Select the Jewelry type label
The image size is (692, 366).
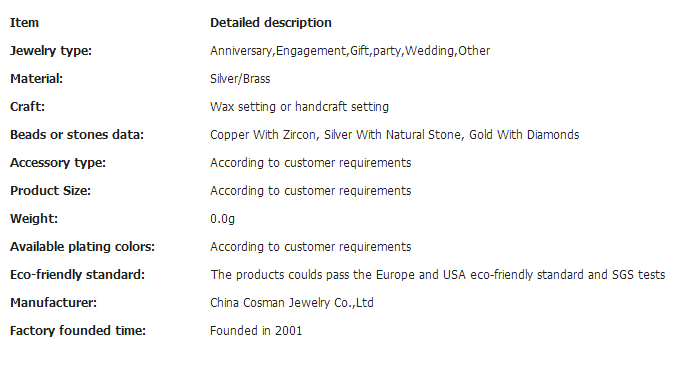click(x=51, y=51)
